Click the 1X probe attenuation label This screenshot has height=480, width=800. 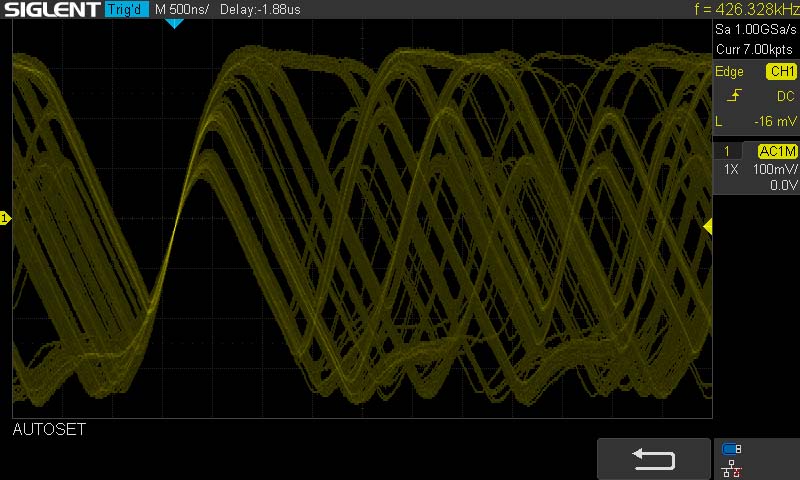(x=731, y=169)
